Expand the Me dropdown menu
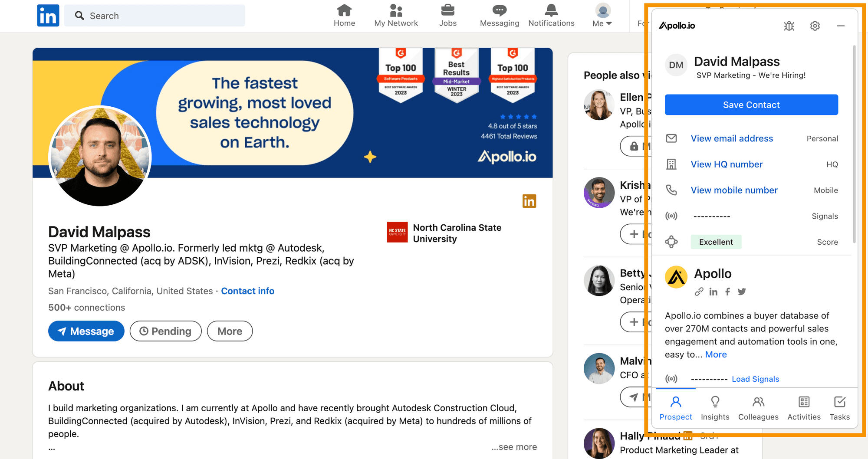This screenshot has width=868, height=459. click(602, 16)
